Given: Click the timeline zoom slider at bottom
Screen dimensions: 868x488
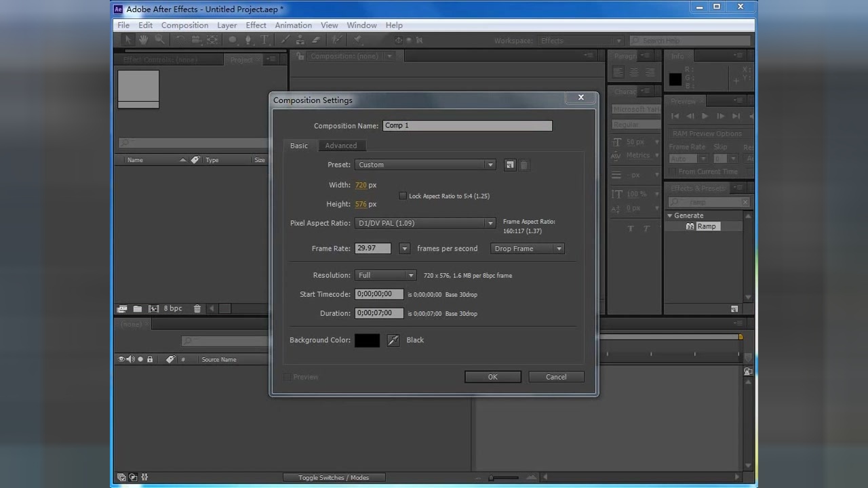Looking at the screenshot, I should (x=505, y=477).
